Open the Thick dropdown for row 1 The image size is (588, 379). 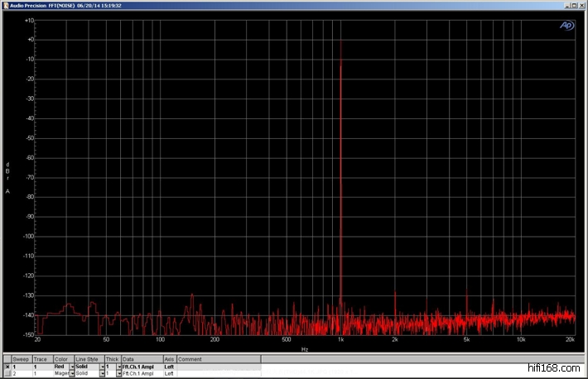click(118, 367)
